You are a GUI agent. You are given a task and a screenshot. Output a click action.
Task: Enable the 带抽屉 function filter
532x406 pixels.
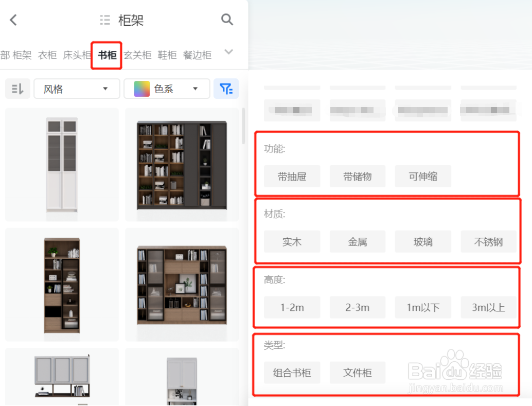(292, 176)
